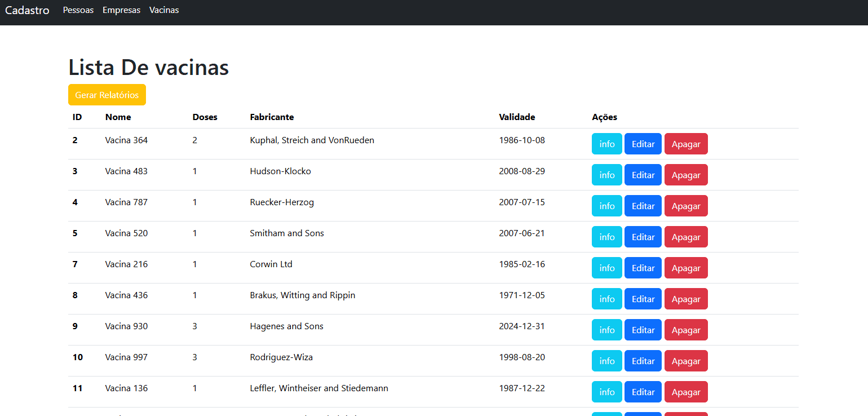Click Editar for Brakus, Witting and Rippin
Viewport: 868px width, 416px height.
[x=643, y=299]
